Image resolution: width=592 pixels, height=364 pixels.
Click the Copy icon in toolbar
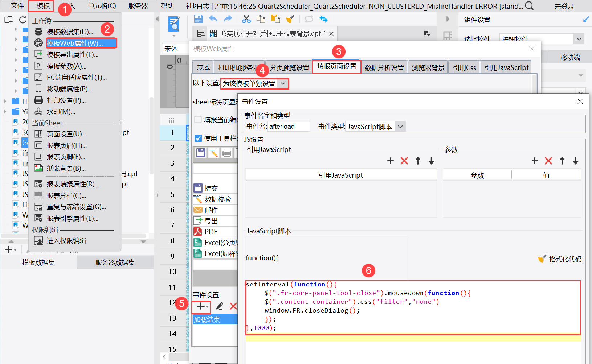[261, 19]
